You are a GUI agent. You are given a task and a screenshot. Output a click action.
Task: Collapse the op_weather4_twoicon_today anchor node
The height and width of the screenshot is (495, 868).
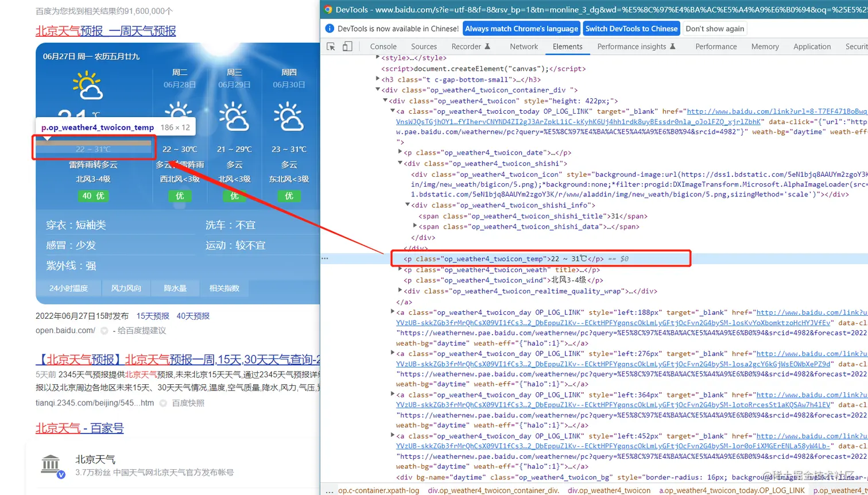pyautogui.click(x=393, y=111)
